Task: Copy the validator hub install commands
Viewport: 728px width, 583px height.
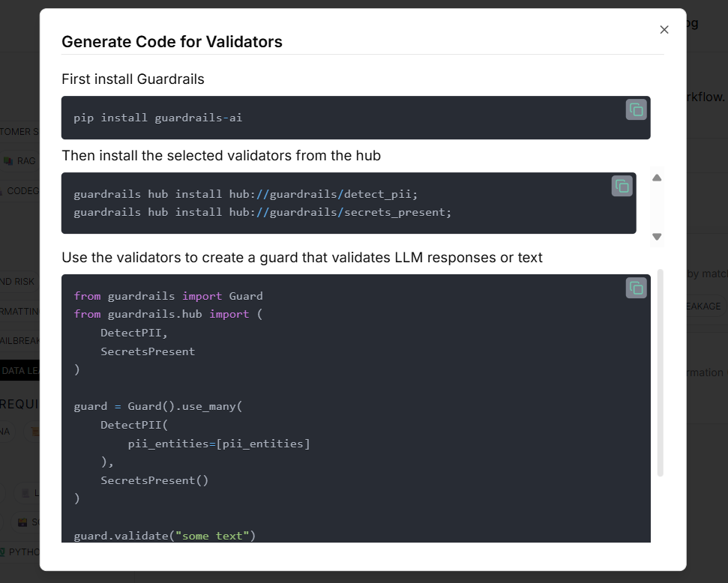Action: (x=622, y=186)
